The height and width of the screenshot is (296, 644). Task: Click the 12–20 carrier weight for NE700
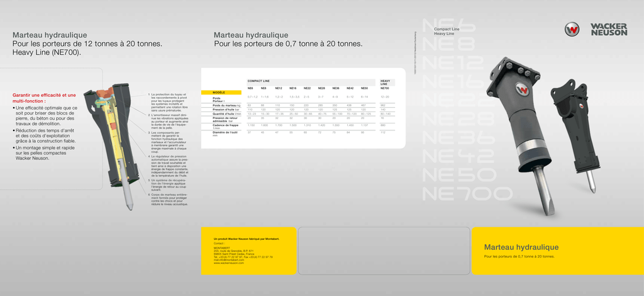[385, 96]
